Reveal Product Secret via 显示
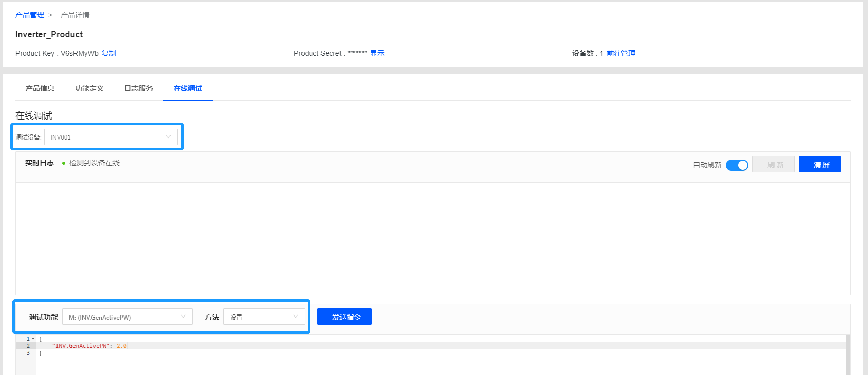Viewport: 868px width, 375px height. tap(377, 53)
